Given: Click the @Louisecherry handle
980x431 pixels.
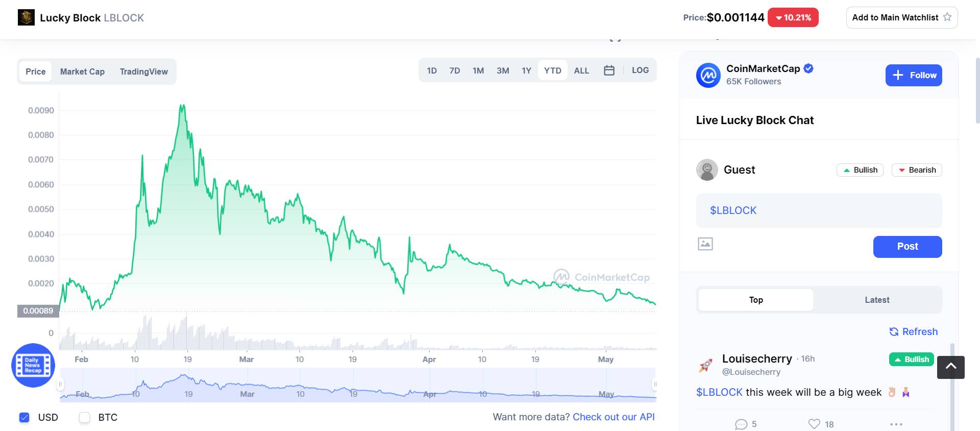Looking at the screenshot, I should point(751,372).
